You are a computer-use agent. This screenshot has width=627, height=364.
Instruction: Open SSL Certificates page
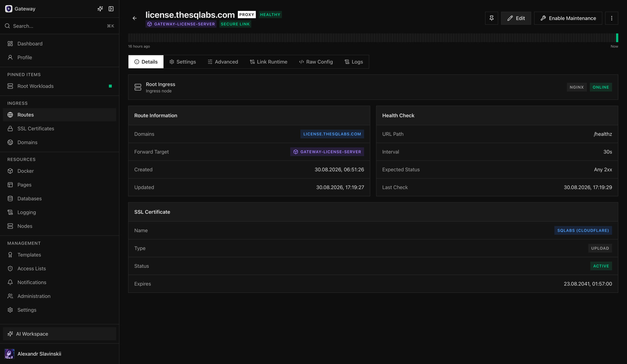tap(60, 129)
